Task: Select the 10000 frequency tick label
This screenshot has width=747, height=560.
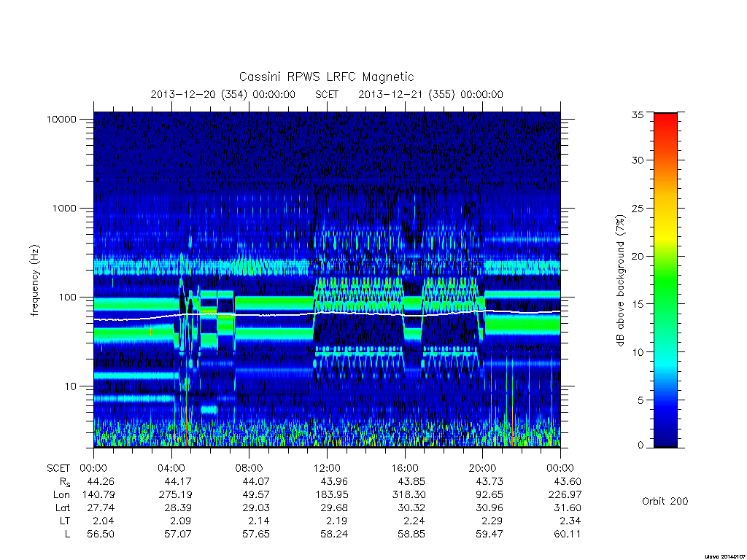Action: click(61, 119)
